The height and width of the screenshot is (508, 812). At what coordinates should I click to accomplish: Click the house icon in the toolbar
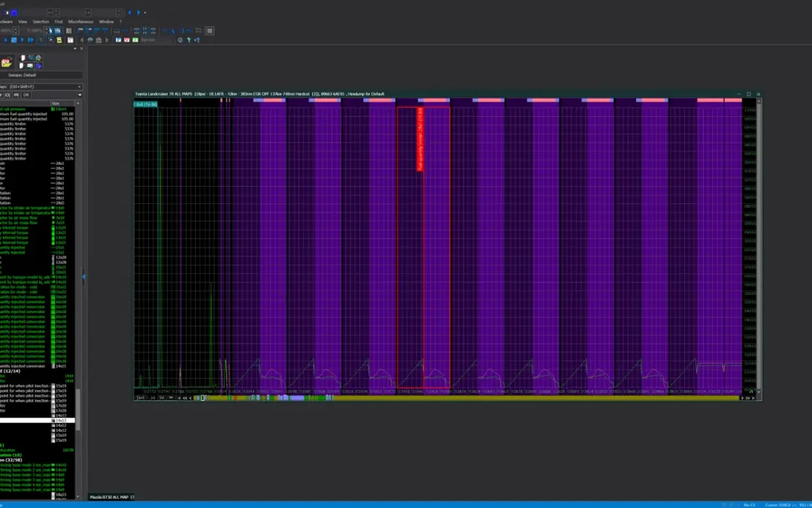[x=98, y=40]
